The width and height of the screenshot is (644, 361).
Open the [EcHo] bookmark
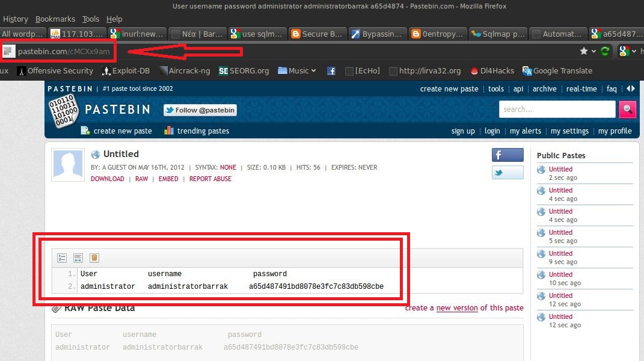tap(363, 71)
